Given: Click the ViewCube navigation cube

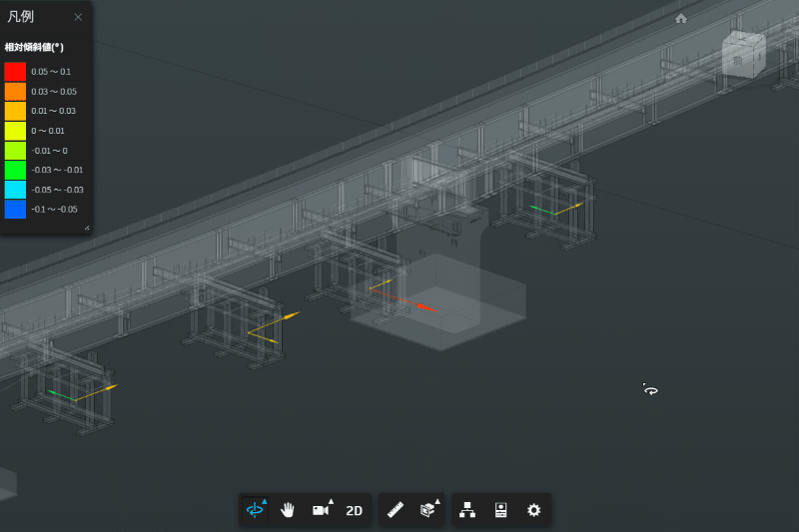Looking at the screenshot, I should 742,53.
